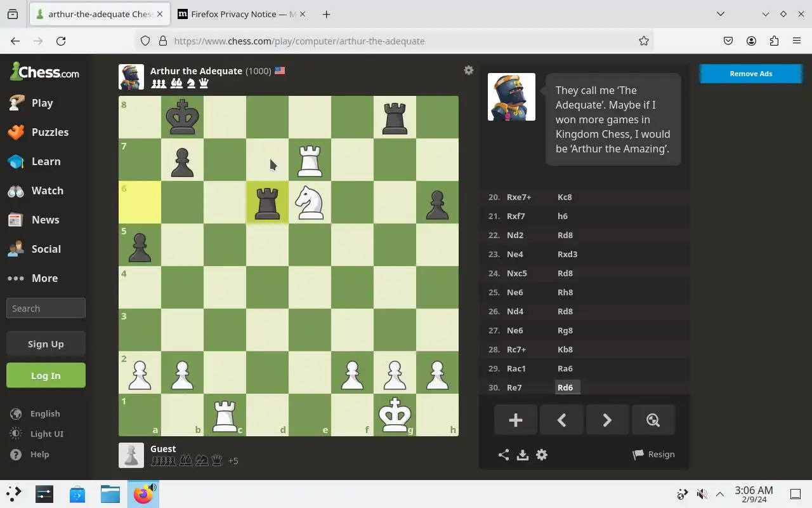Click the Sign Up button

pyautogui.click(x=46, y=344)
